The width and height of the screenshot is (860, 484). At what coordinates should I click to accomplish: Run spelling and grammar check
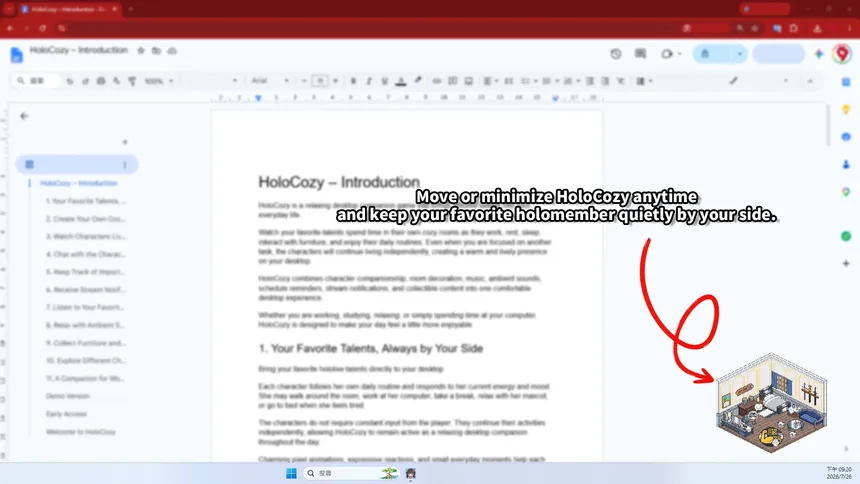click(x=116, y=81)
